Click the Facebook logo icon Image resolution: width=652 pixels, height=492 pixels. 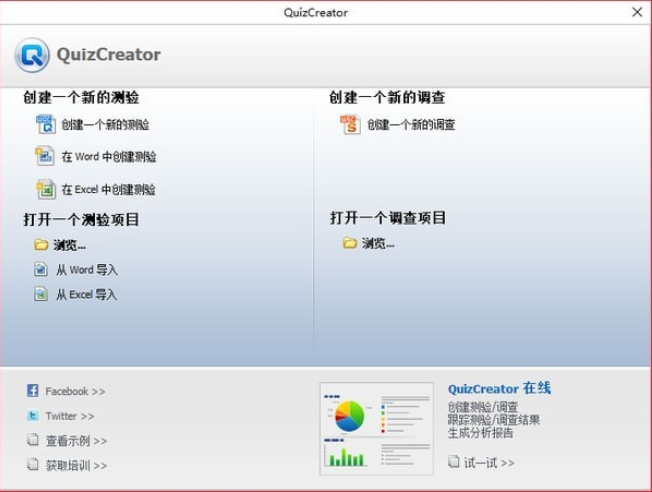pos(33,391)
